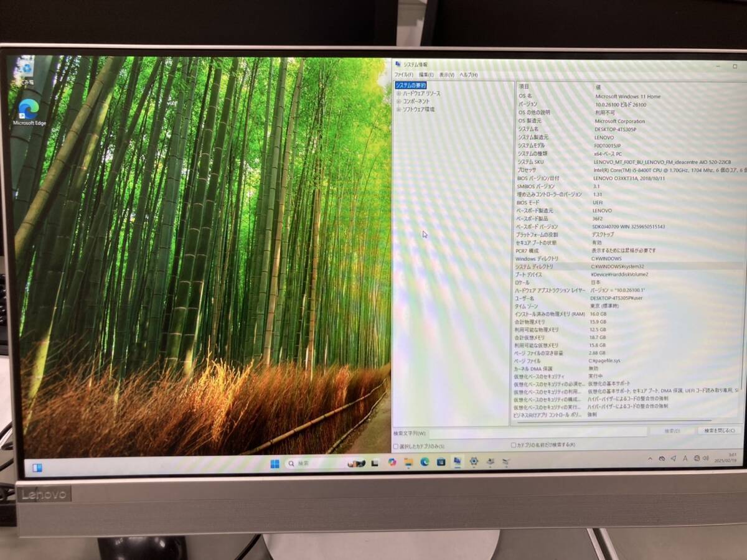
Task: Open the Task View icon on the taskbar
Action: (x=375, y=463)
